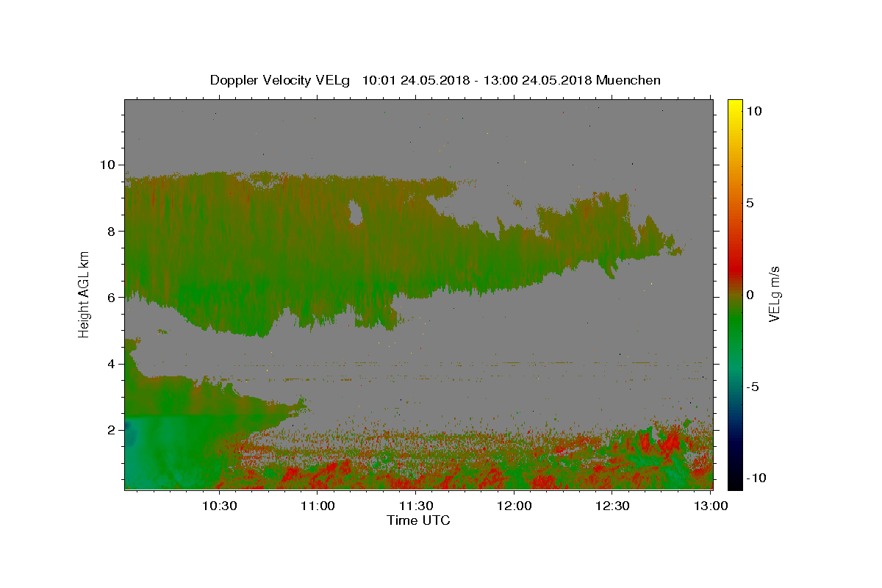
Task: Click the '10:30' time tick label
Action: tap(219, 506)
